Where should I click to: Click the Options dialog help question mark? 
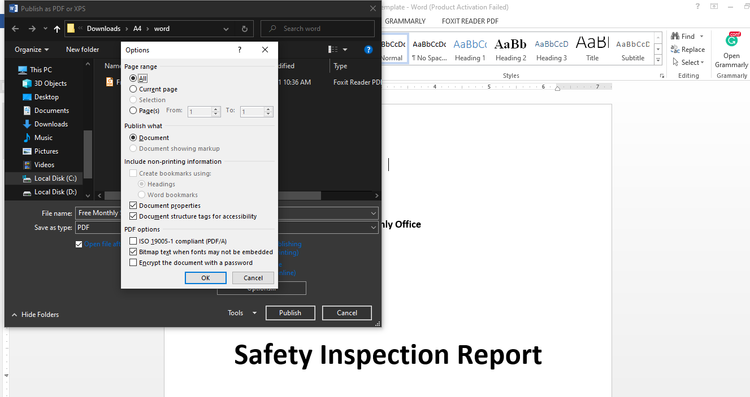click(x=240, y=50)
